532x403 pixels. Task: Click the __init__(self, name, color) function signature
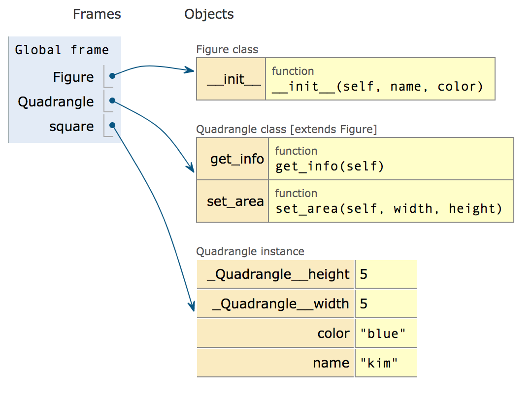tap(377, 87)
